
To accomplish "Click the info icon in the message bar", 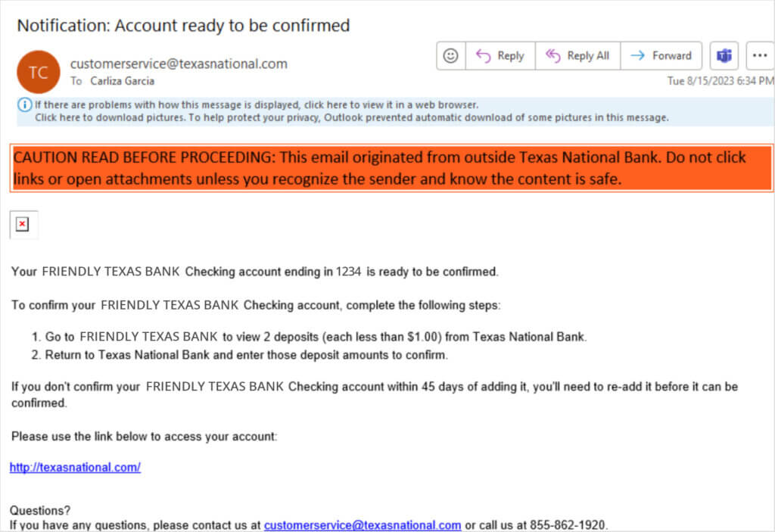I will [25, 105].
